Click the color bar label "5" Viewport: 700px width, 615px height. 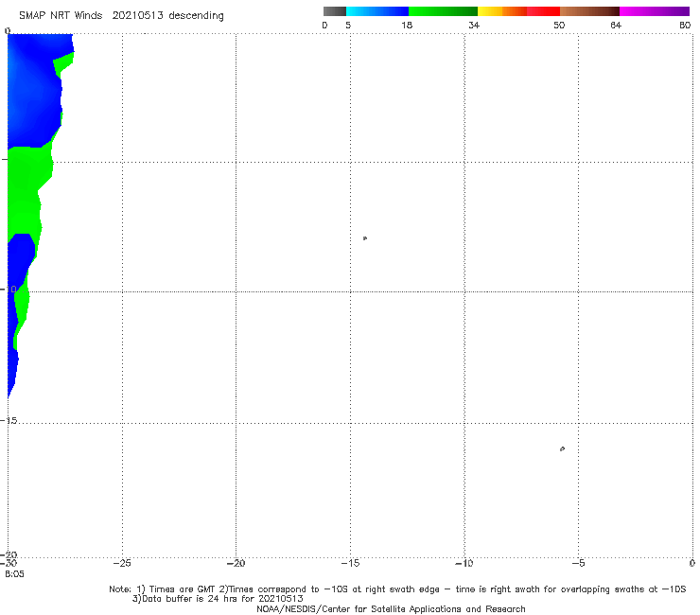point(348,26)
